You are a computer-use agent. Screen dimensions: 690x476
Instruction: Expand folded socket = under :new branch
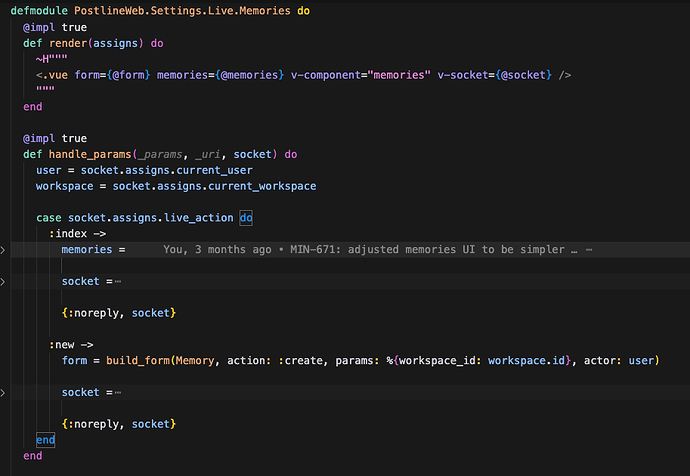pyautogui.click(x=3, y=392)
